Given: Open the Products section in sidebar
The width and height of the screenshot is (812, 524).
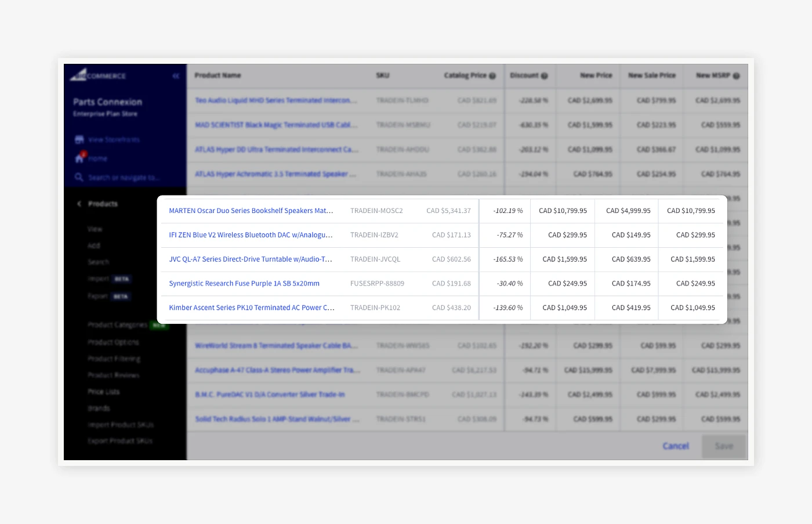Looking at the screenshot, I should pyautogui.click(x=103, y=204).
